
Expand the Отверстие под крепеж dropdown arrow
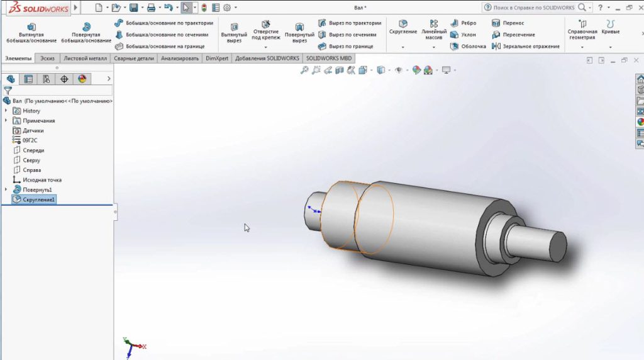[266, 47]
